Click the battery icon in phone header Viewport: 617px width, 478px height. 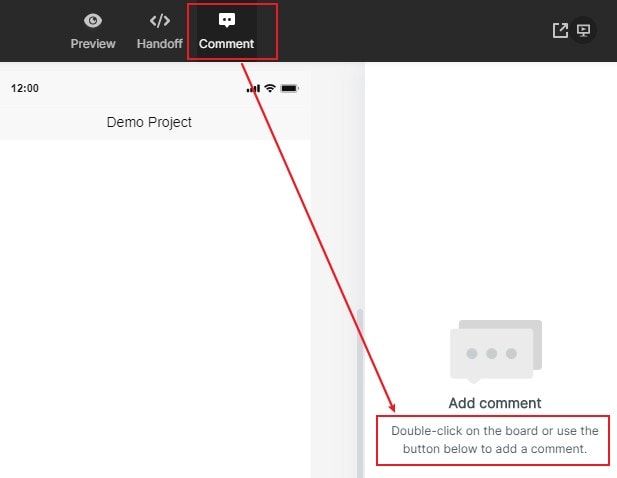(290, 88)
